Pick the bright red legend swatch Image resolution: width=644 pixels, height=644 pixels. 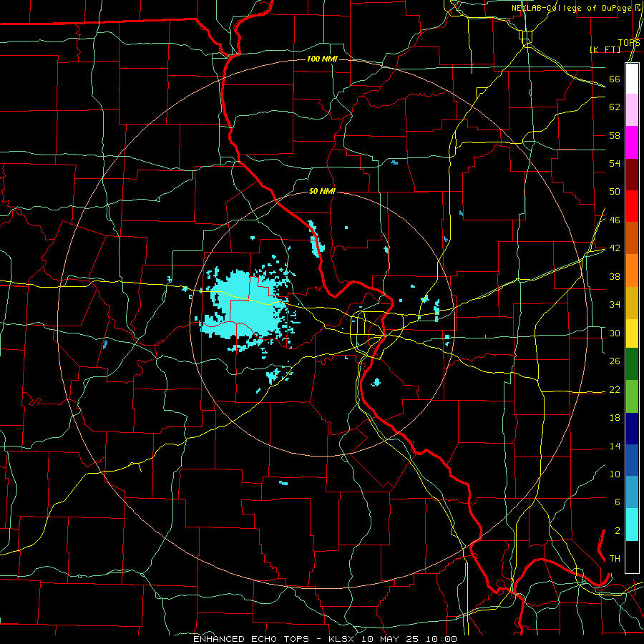point(632,206)
